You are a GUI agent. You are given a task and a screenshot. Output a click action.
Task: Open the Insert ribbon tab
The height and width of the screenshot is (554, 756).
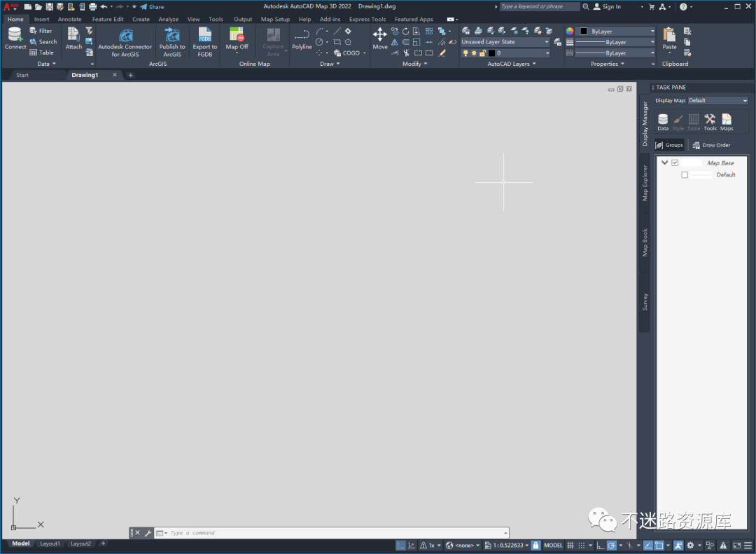[41, 20]
